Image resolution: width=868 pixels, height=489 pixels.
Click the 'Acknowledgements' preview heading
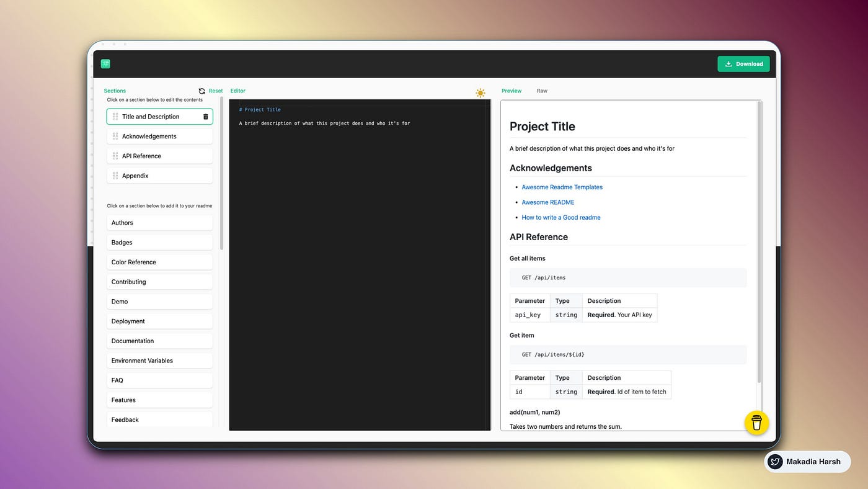pos(551,168)
